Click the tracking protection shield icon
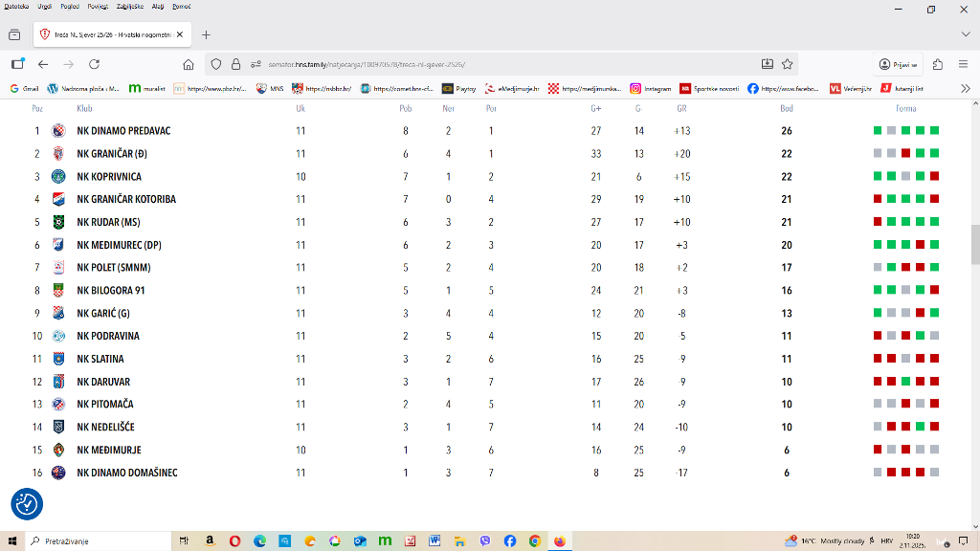The height and width of the screenshot is (551, 980). [216, 64]
